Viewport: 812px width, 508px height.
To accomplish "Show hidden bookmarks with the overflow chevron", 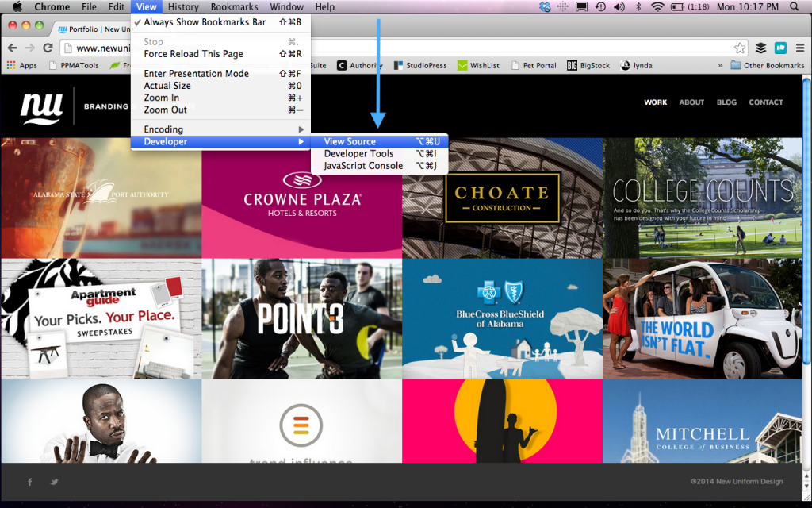I will [720, 66].
